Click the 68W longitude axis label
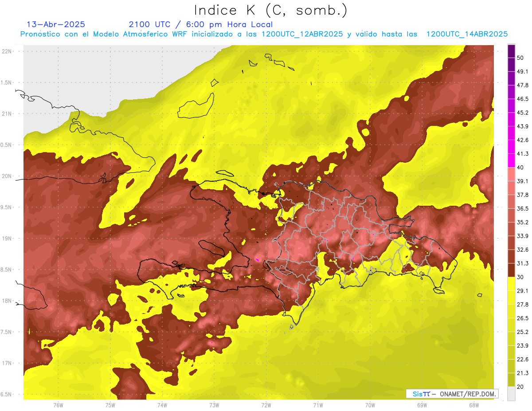532x411 pixels. [x=473, y=405]
